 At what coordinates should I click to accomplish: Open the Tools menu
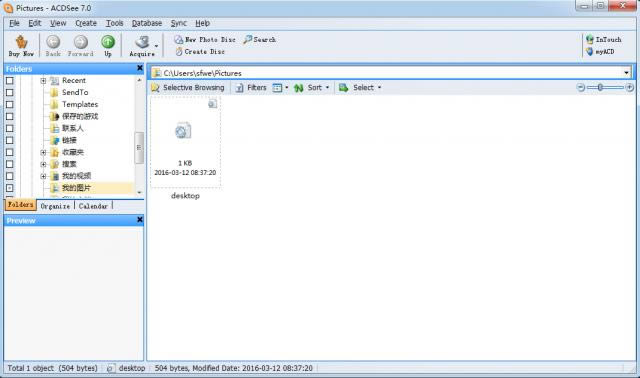pyautogui.click(x=114, y=23)
